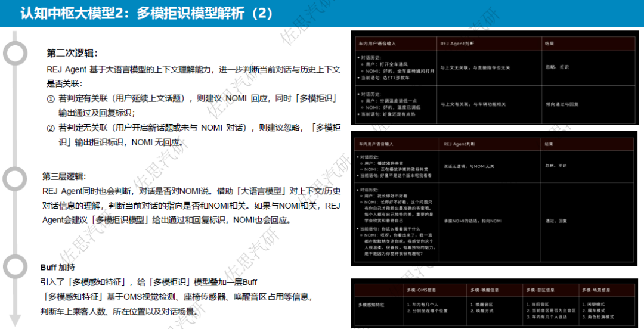Click the item 1. 闲聊模式
Image resolution: width=644 pixels, height=329 pixels.
tap(593, 305)
